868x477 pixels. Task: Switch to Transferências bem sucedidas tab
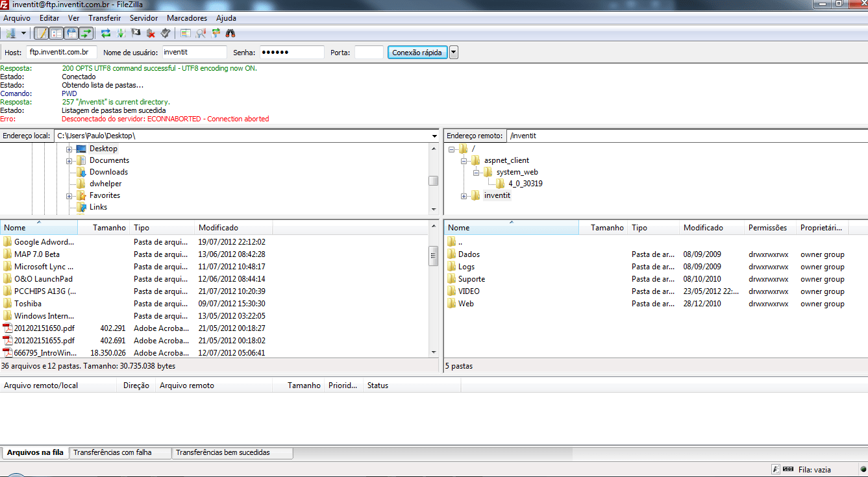232,452
